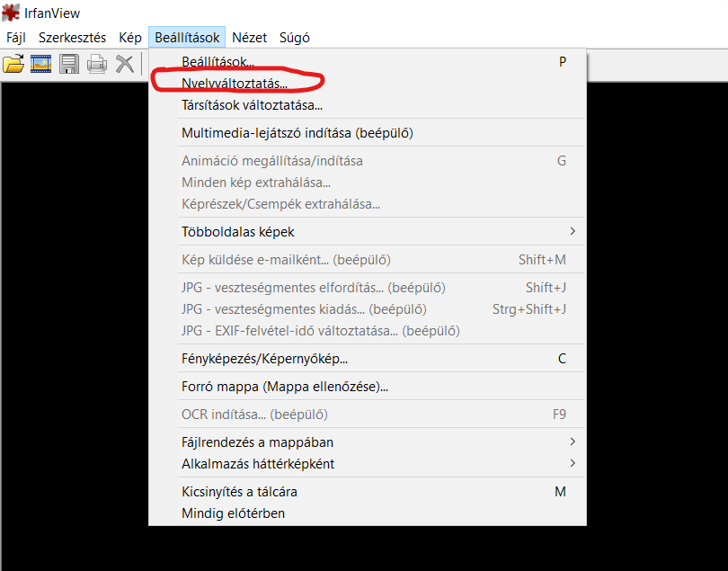Click the Open file folder icon
The width and height of the screenshot is (728, 571).
pos(13,64)
